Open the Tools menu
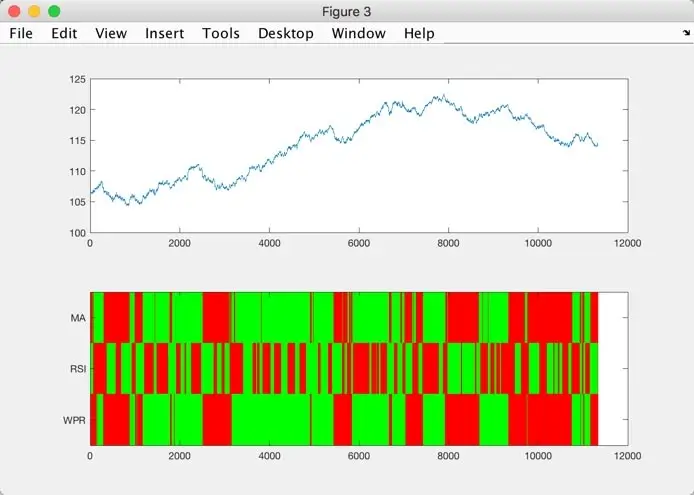 [x=221, y=33]
